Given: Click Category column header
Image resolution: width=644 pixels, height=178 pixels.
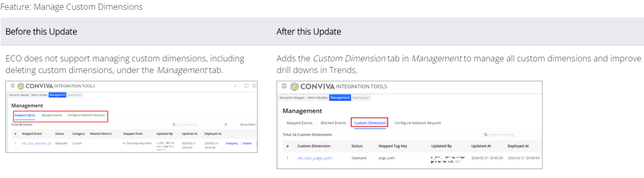Looking at the screenshot, I should pos(78,134).
